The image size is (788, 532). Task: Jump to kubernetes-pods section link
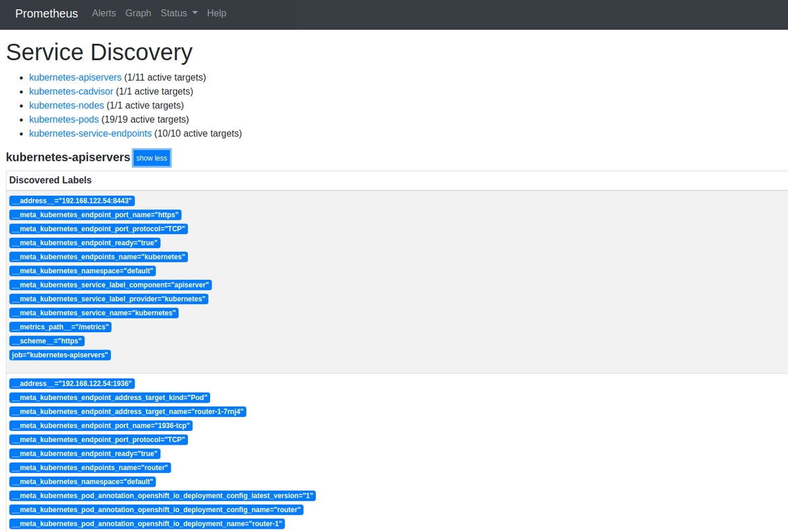[x=64, y=120]
